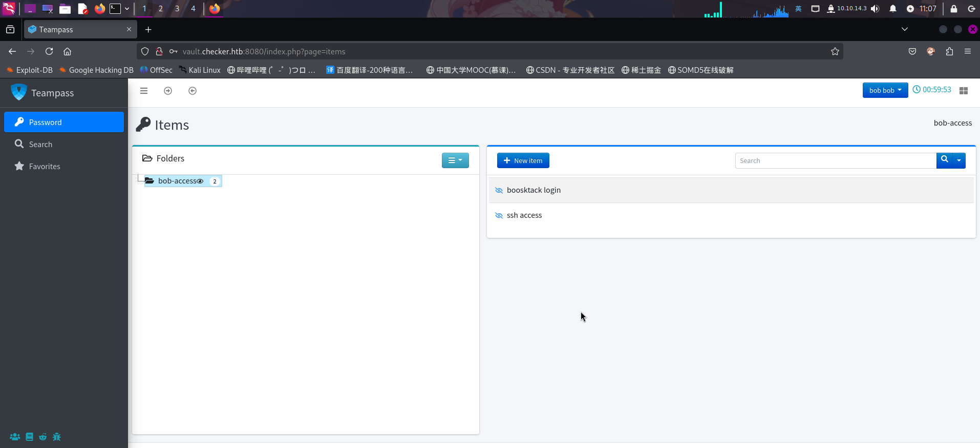Open Favorites in the sidebar
980x448 pixels.
point(64,166)
